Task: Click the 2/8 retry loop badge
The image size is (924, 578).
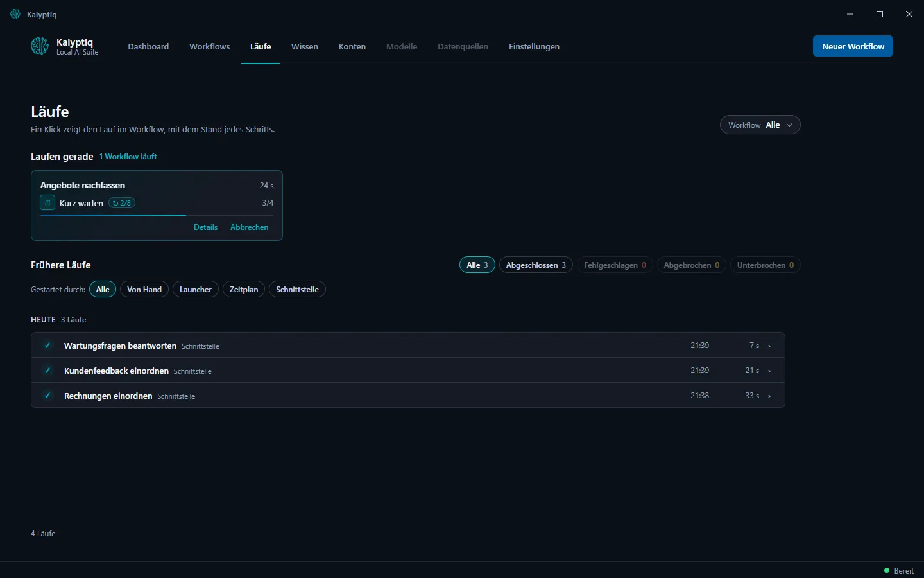Action: [122, 203]
